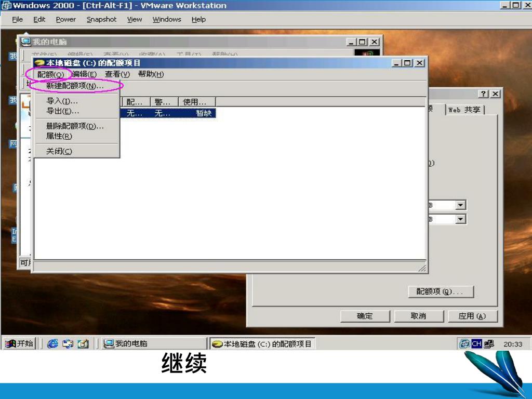Open the 编辑(E) menu
This screenshot has width=532, height=399.
coord(84,74)
